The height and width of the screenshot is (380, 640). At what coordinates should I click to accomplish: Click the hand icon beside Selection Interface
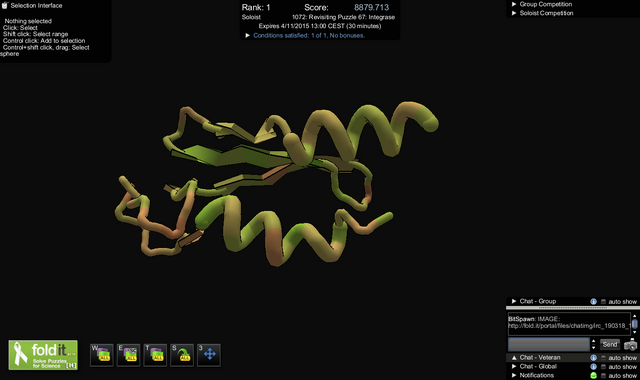click(4, 5)
